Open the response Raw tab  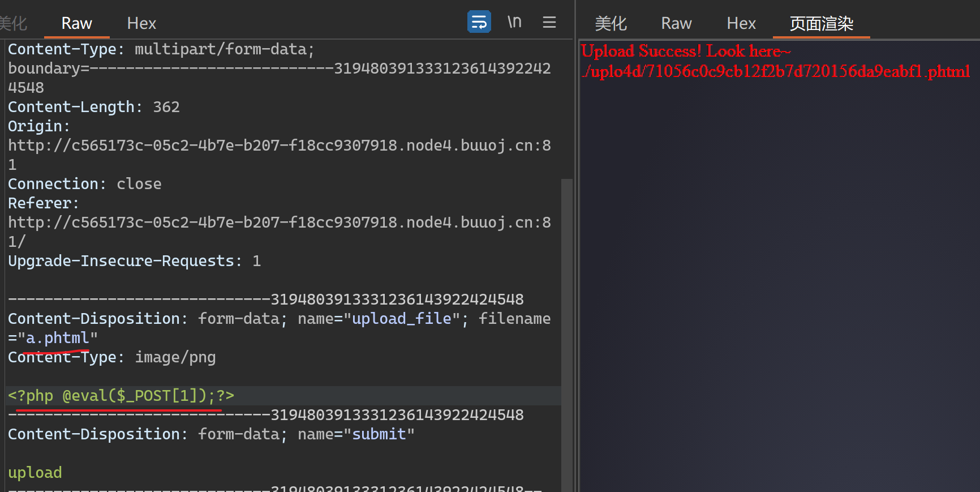click(x=676, y=23)
